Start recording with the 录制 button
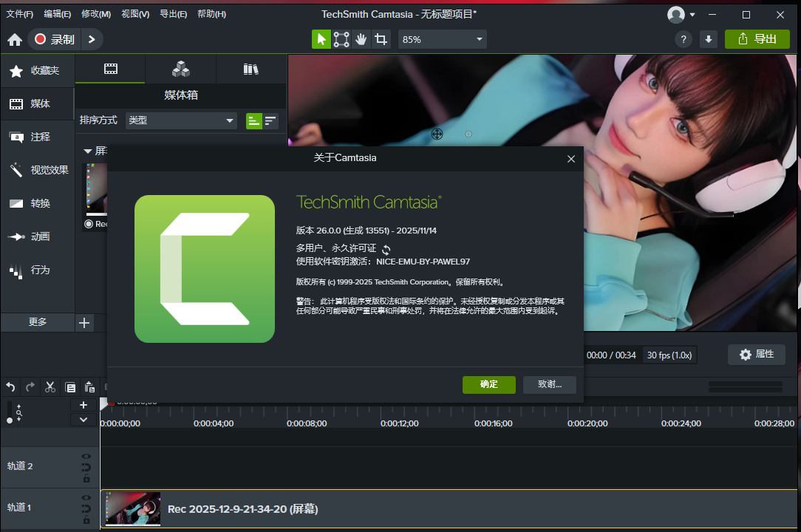801x532 pixels. [x=55, y=39]
